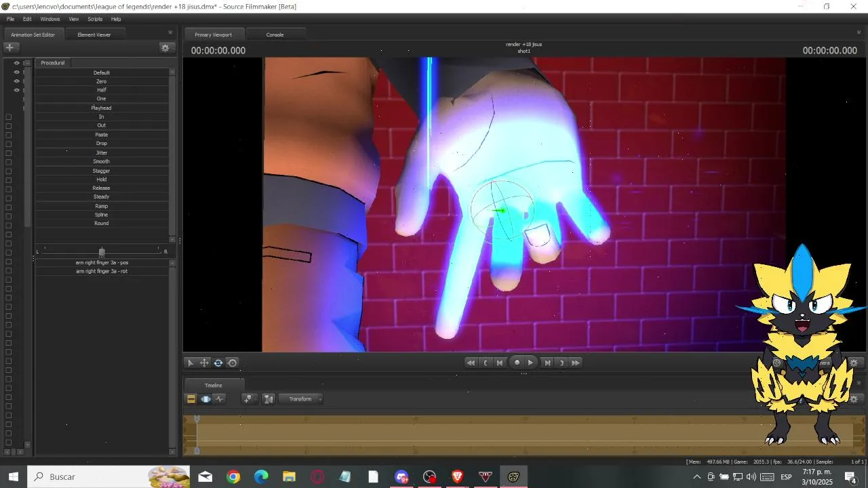Open Google Chrome from taskbar
Viewport: 868px width, 488px height.
(x=233, y=476)
